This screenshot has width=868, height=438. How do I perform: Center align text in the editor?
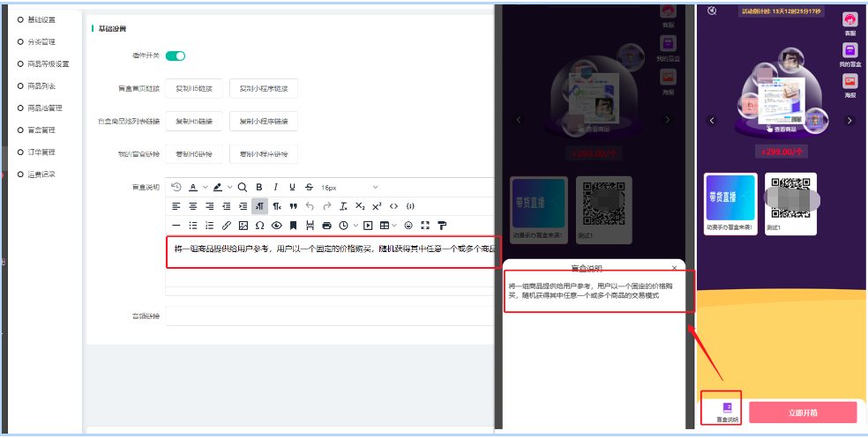(x=192, y=206)
